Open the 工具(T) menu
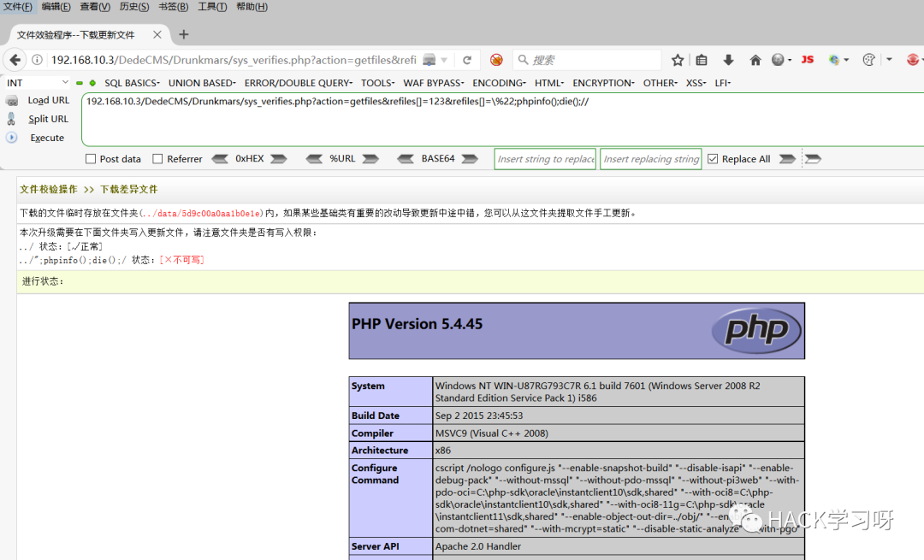Viewport: 924px width, 560px height. 212,7
